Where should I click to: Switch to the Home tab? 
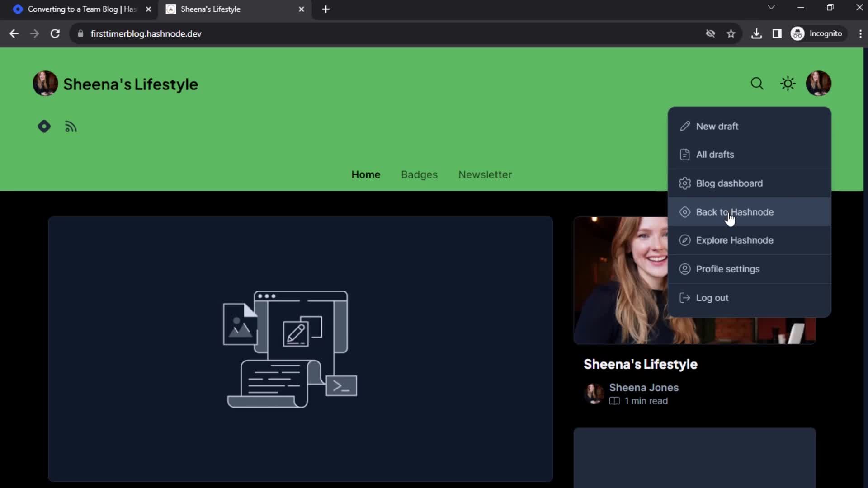366,175
